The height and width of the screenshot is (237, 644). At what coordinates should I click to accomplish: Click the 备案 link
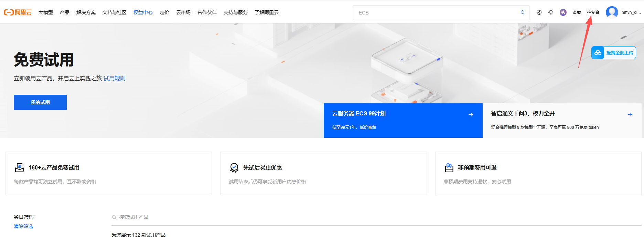[x=577, y=12]
